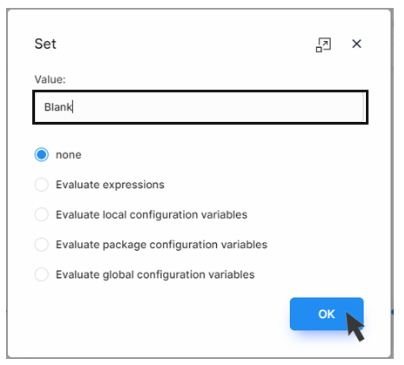This screenshot has width=404, height=365.
Task: Click the "Evaluate expressions" label text
Action: click(110, 185)
